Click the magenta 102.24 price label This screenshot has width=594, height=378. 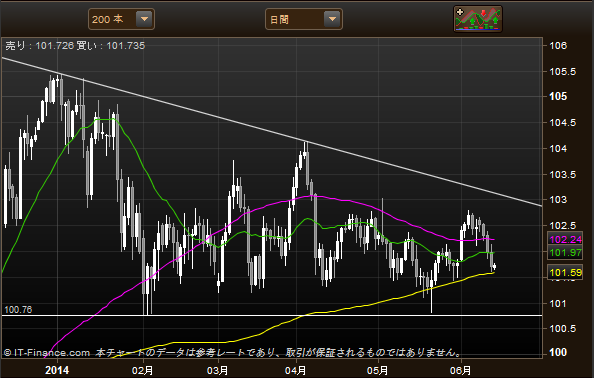point(565,239)
